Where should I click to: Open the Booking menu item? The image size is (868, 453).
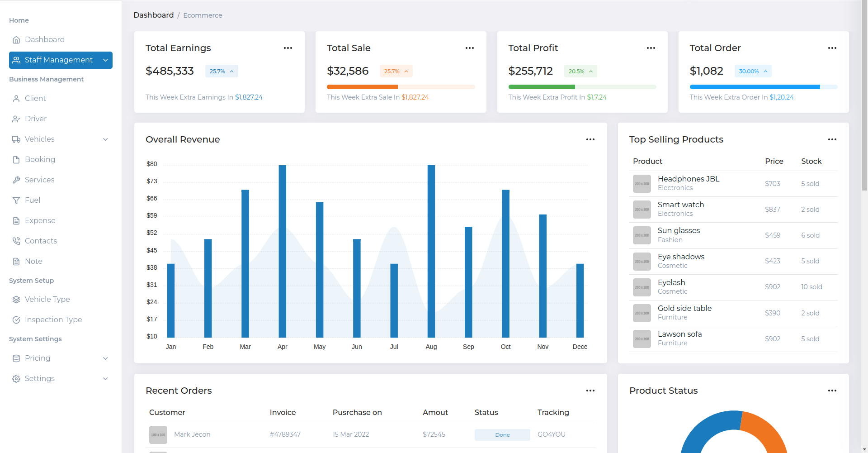[x=40, y=160]
